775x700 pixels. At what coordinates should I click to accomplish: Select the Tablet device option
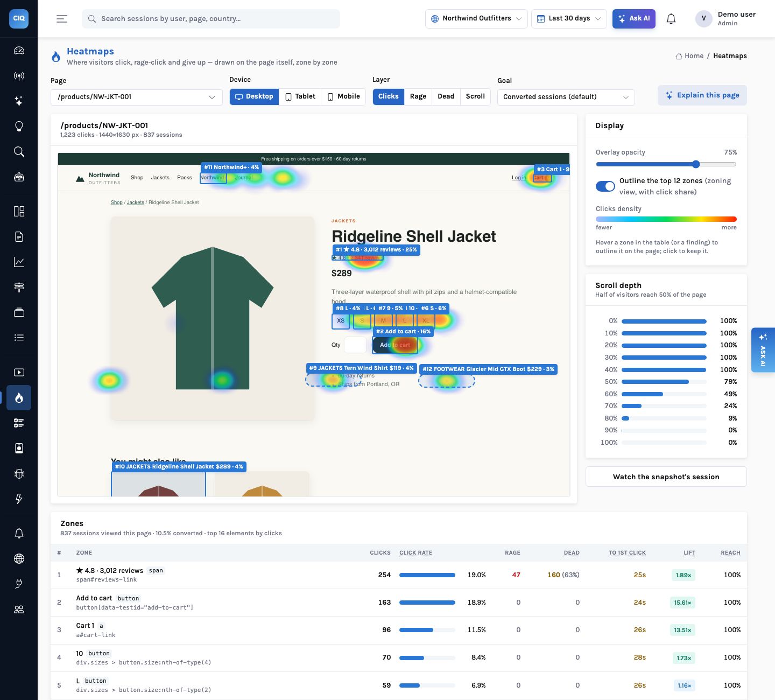tap(300, 96)
